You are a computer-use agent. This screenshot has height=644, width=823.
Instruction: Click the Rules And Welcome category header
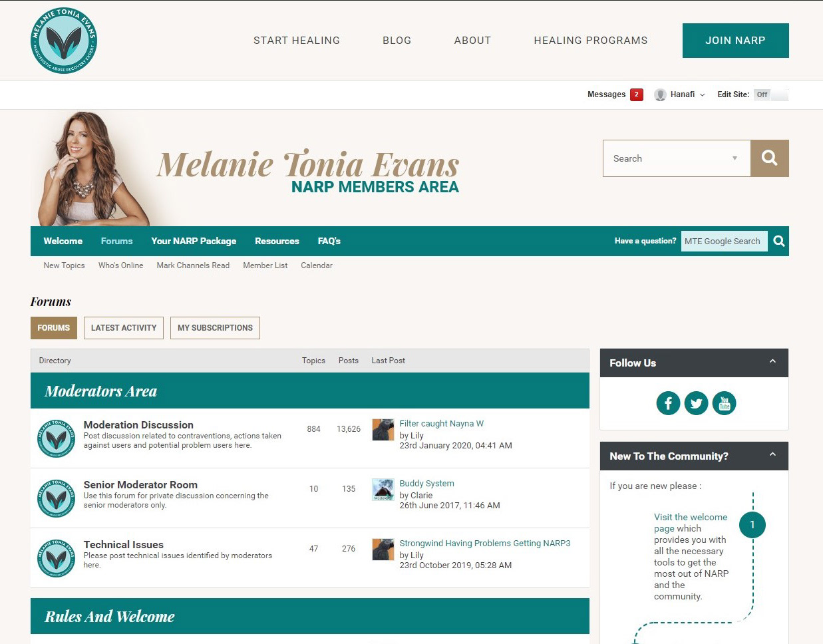[310, 616]
